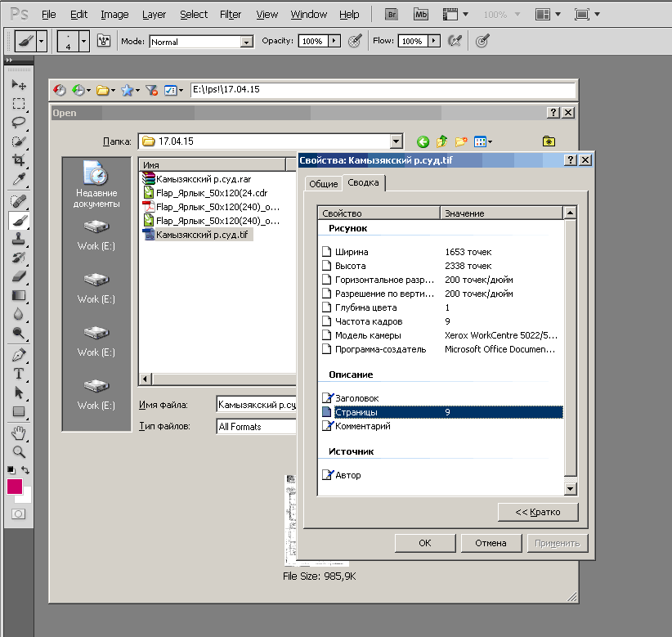This screenshot has height=637, width=672.
Task: Click the Отмена button
Action: tap(491, 543)
